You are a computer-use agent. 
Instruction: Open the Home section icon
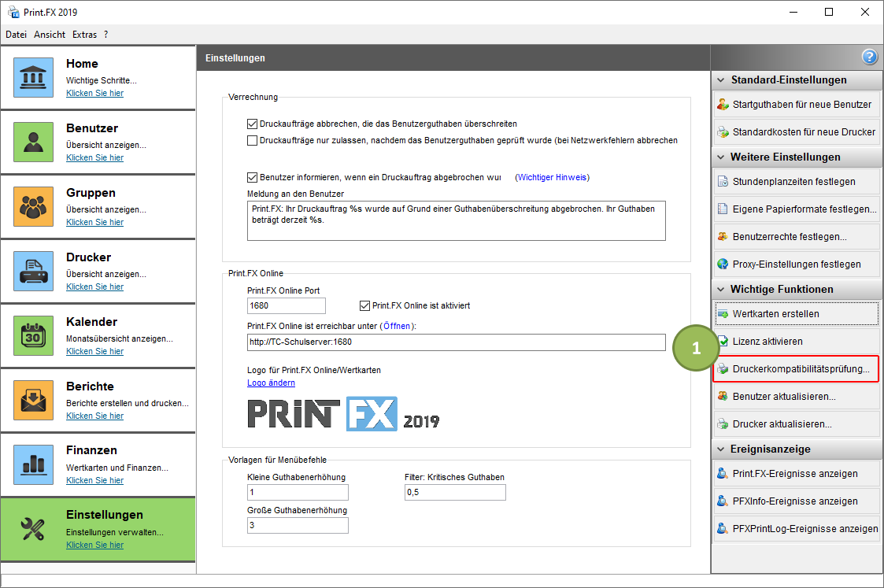pos(33,77)
